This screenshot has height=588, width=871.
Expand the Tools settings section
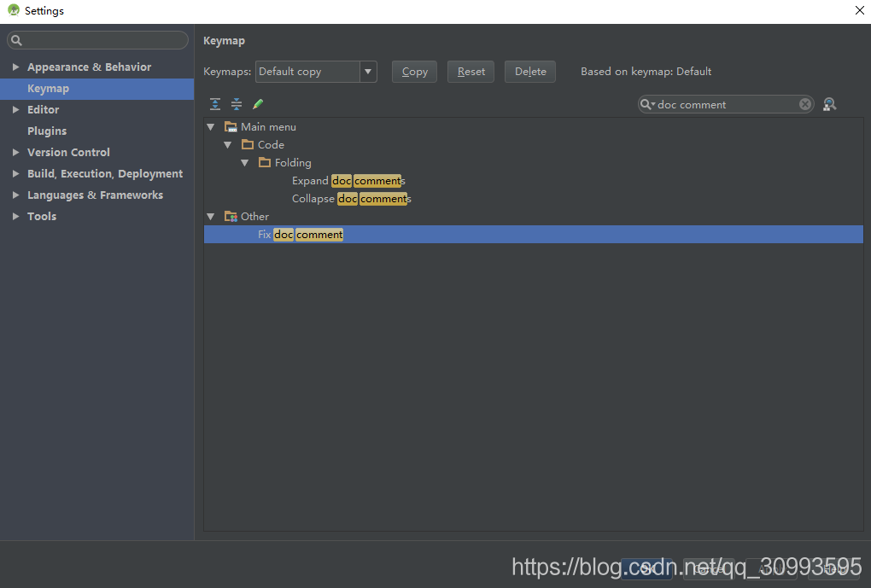click(15, 216)
